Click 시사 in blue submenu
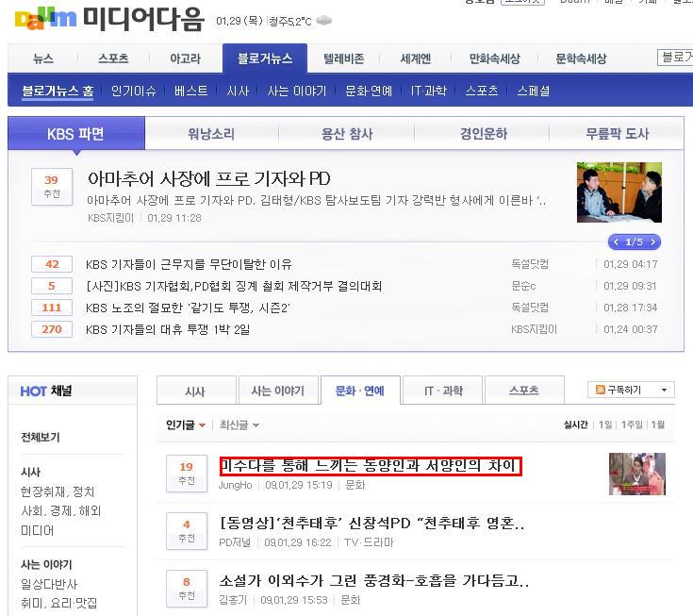Screen dimensions: 693x616 click(x=238, y=92)
